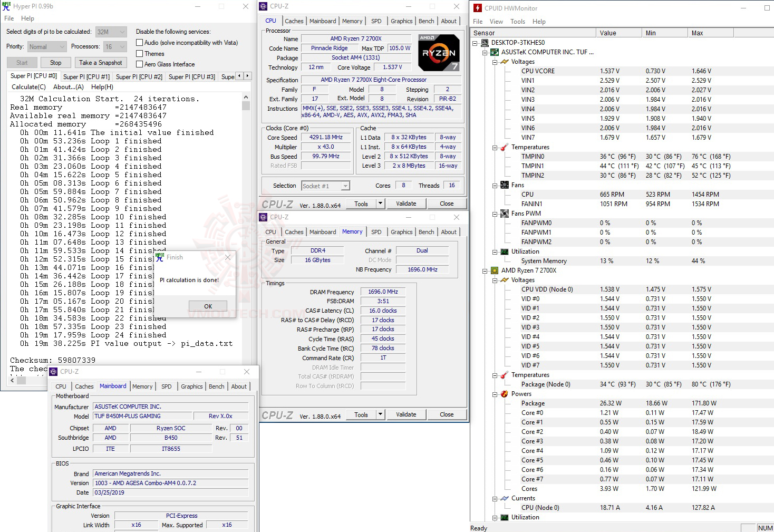Click Tools button in the CPU-Z Memory window
The width and height of the screenshot is (774, 532).
click(x=361, y=414)
